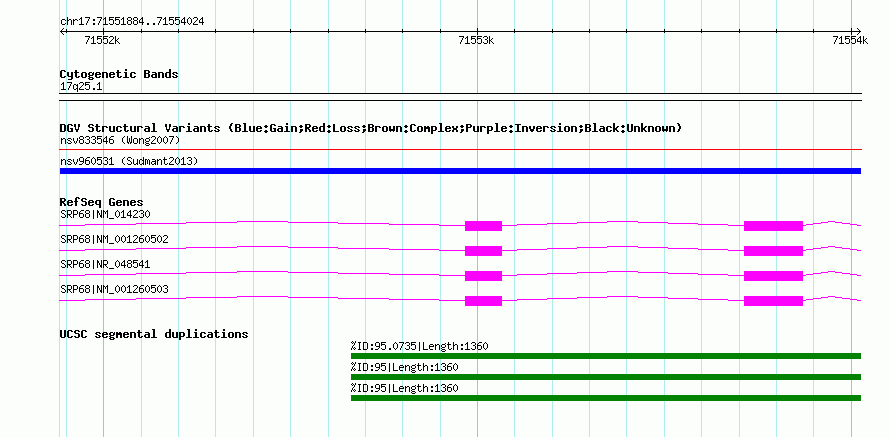Viewport: 890px width, 437px height.
Task: Select the Cytogenetic Bands track title
Action: pos(119,74)
